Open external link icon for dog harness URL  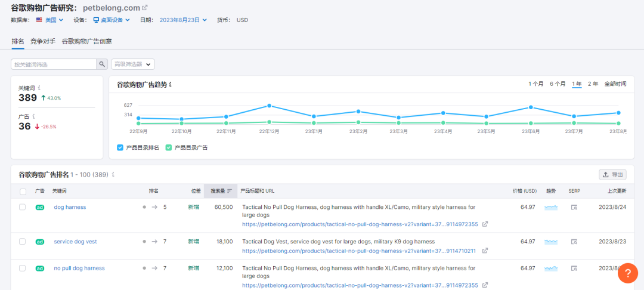(485, 224)
